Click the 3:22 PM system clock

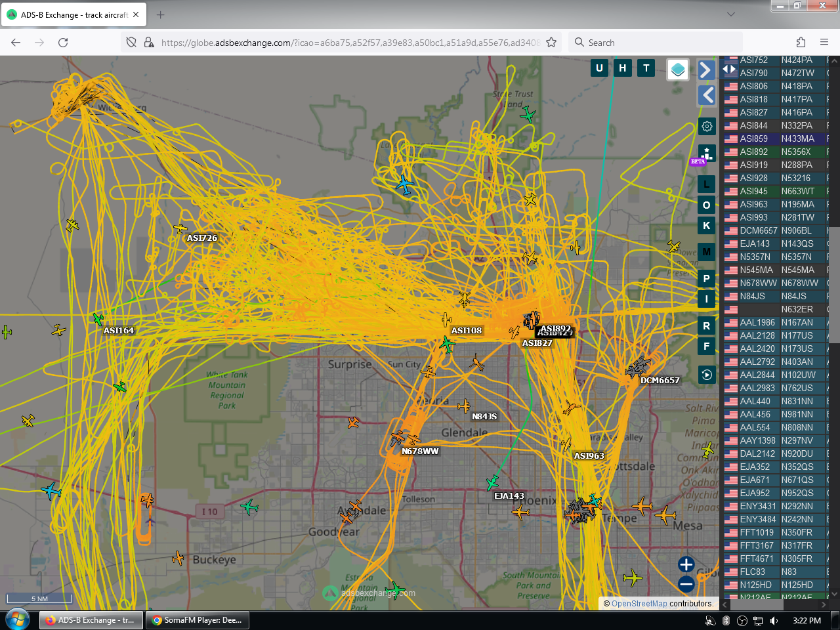(x=807, y=620)
